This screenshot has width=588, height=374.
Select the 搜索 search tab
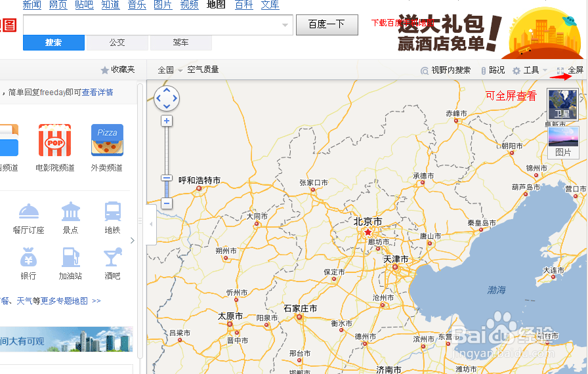tap(54, 43)
